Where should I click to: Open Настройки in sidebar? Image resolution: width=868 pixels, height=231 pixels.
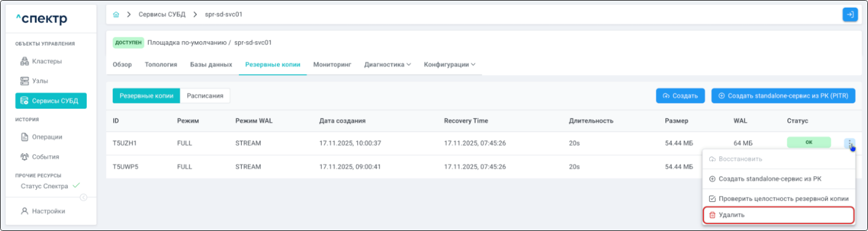[x=48, y=211]
